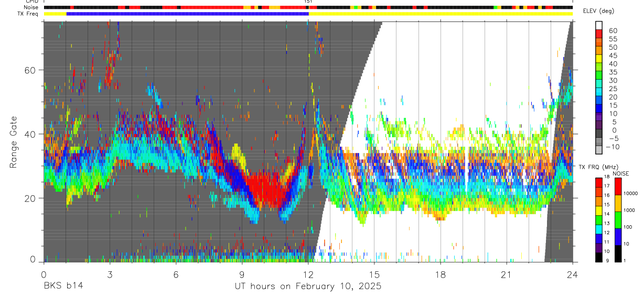Click the '50' label on ELEV legend

point(612,47)
